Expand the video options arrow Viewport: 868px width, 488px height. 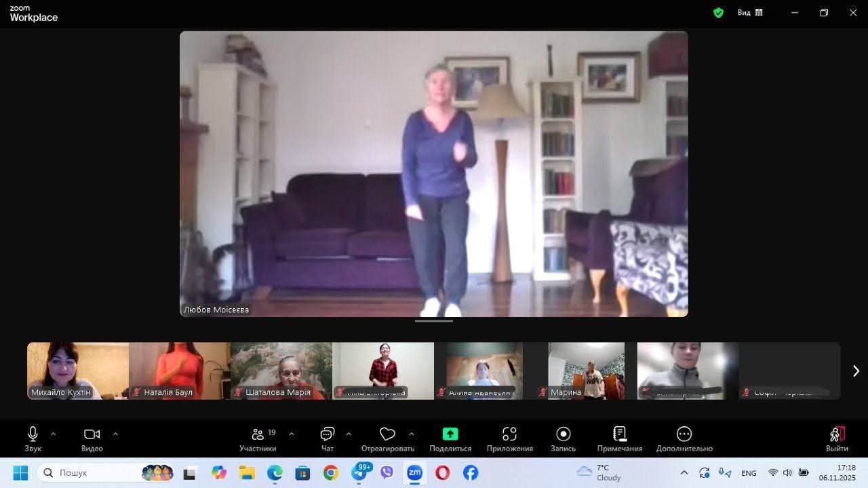click(x=115, y=434)
